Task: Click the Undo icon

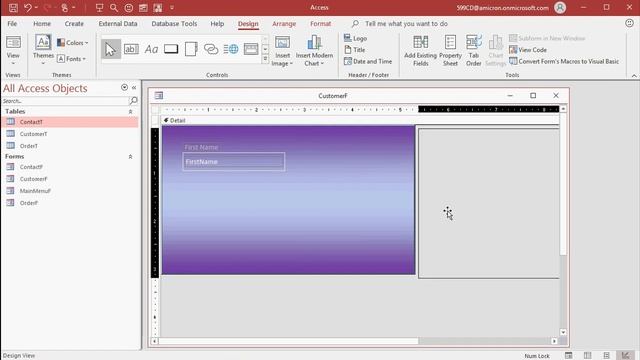Action: point(28,7)
